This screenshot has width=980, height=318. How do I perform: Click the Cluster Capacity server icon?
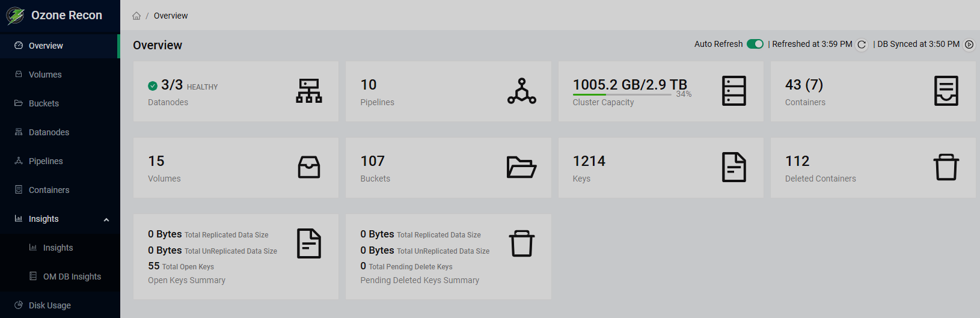[734, 91]
